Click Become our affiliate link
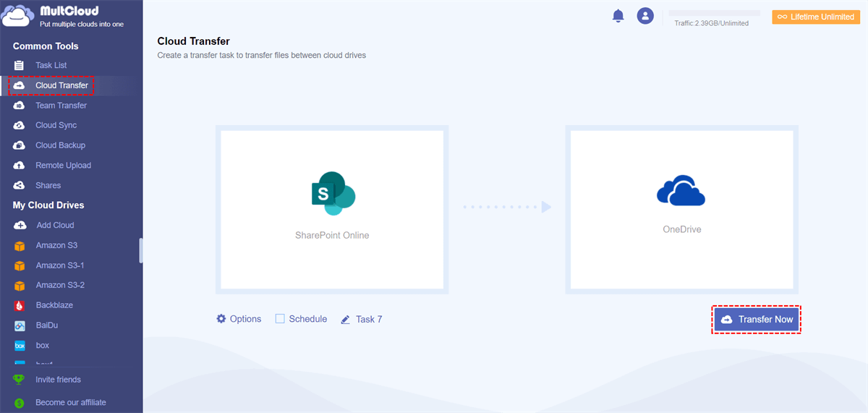This screenshot has height=413, width=868. coord(71,403)
